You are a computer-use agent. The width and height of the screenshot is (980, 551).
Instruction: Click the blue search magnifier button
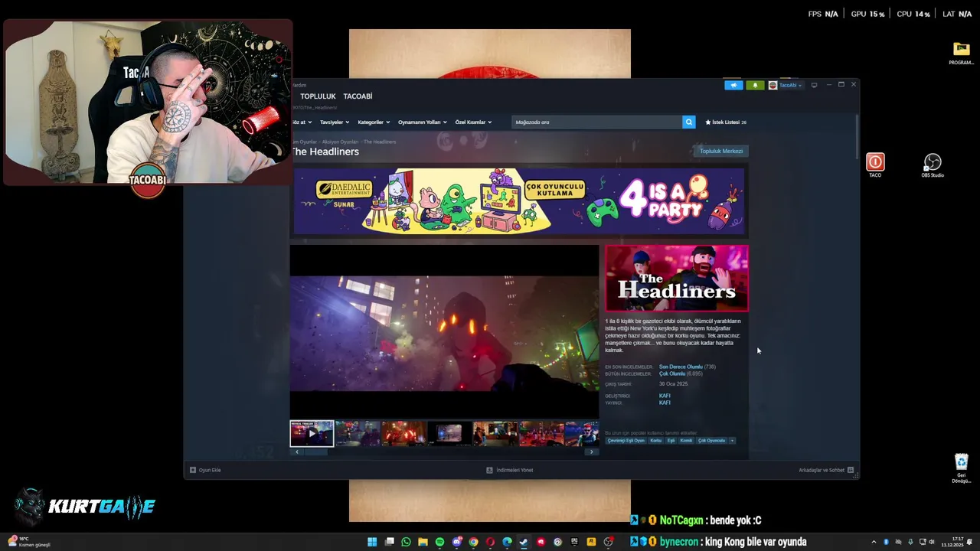coord(689,122)
